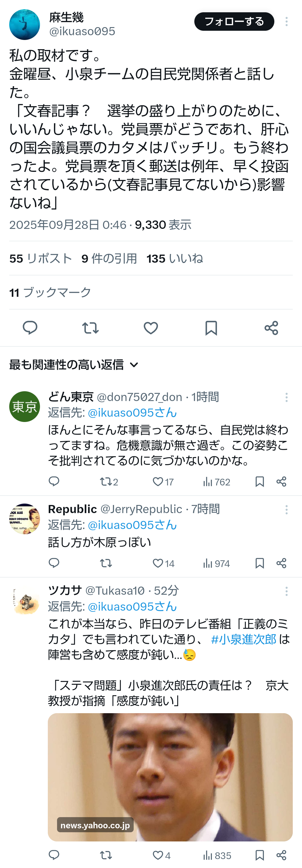View the 55 リポスト list
This screenshot has width=302, height=868.
[41, 258]
